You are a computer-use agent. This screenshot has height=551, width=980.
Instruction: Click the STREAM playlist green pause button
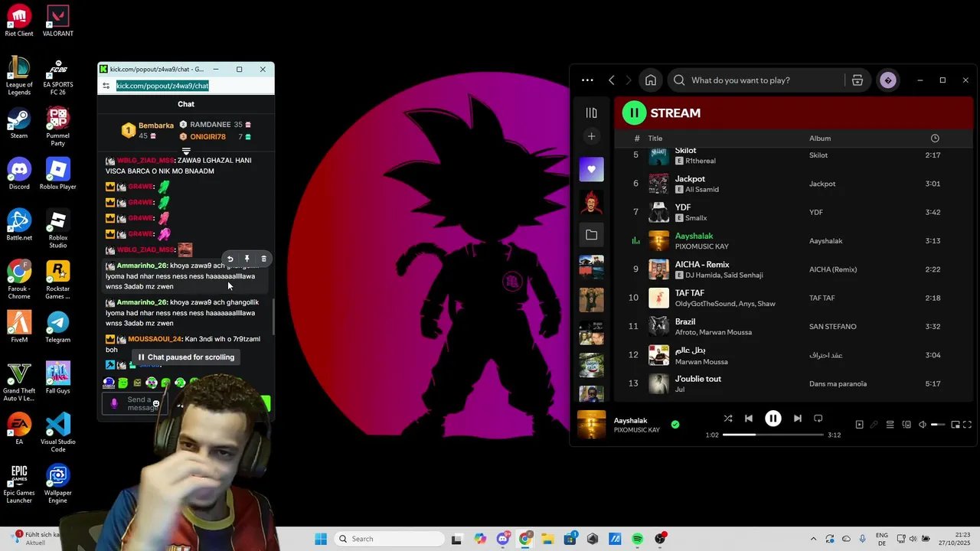(x=634, y=113)
